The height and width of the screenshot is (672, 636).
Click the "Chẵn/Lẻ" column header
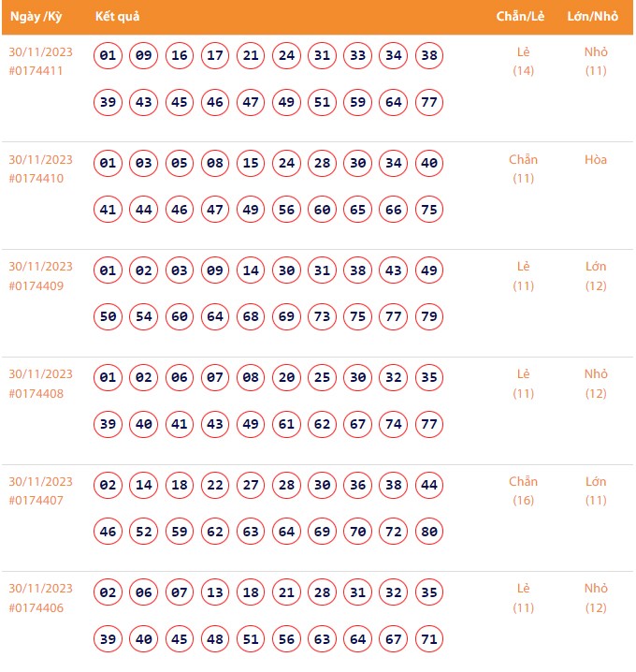523,17
